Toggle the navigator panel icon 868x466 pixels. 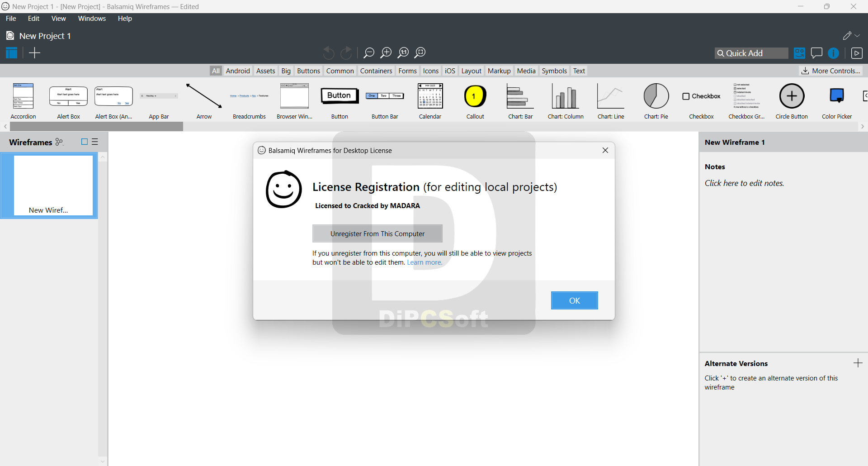click(x=11, y=53)
